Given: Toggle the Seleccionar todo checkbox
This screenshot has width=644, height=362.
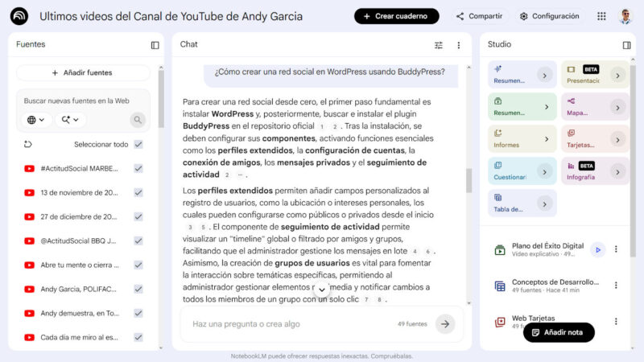Looking at the screenshot, I should pyautogui.click(x=138, y=145).
